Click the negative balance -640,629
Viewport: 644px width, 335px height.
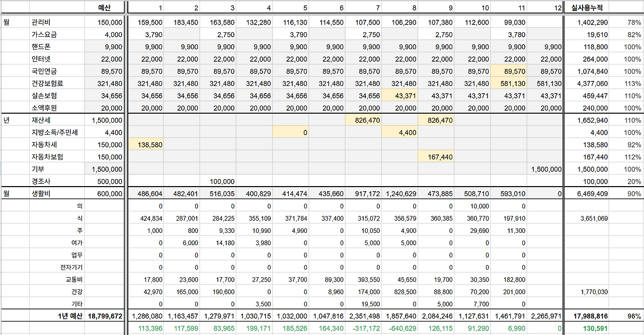click(403, 328)
